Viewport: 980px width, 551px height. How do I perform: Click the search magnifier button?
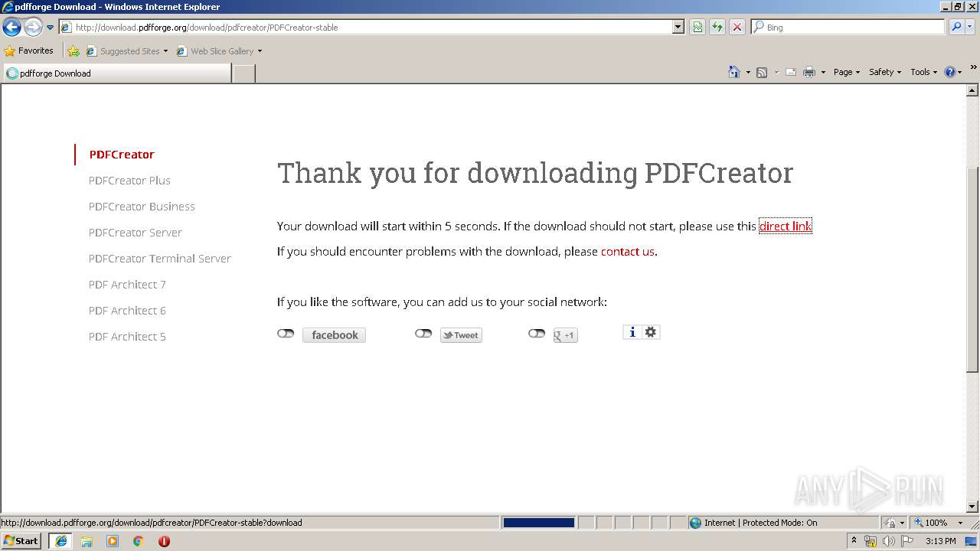click(955, 27)
